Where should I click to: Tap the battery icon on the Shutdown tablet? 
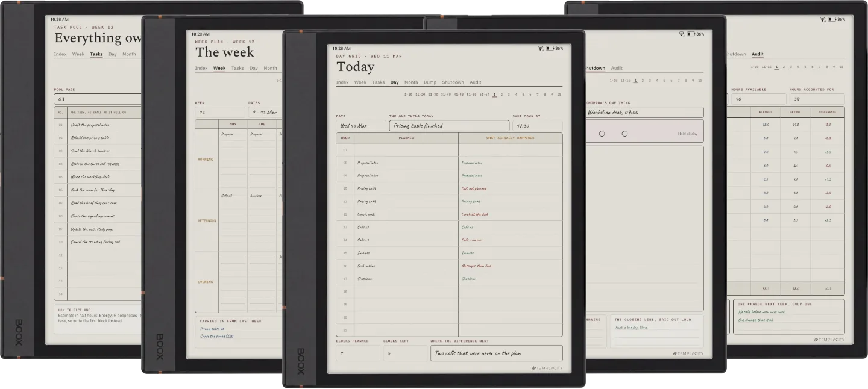(x=691, y=34)
